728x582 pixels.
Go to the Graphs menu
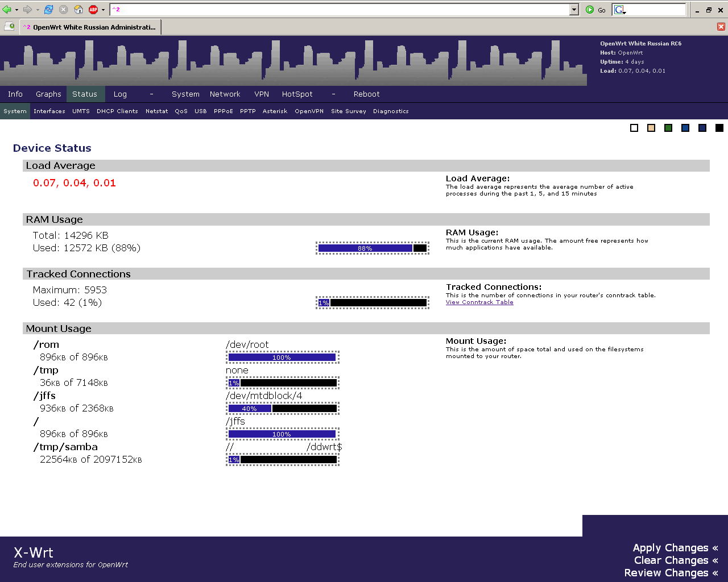click(48, 94)
